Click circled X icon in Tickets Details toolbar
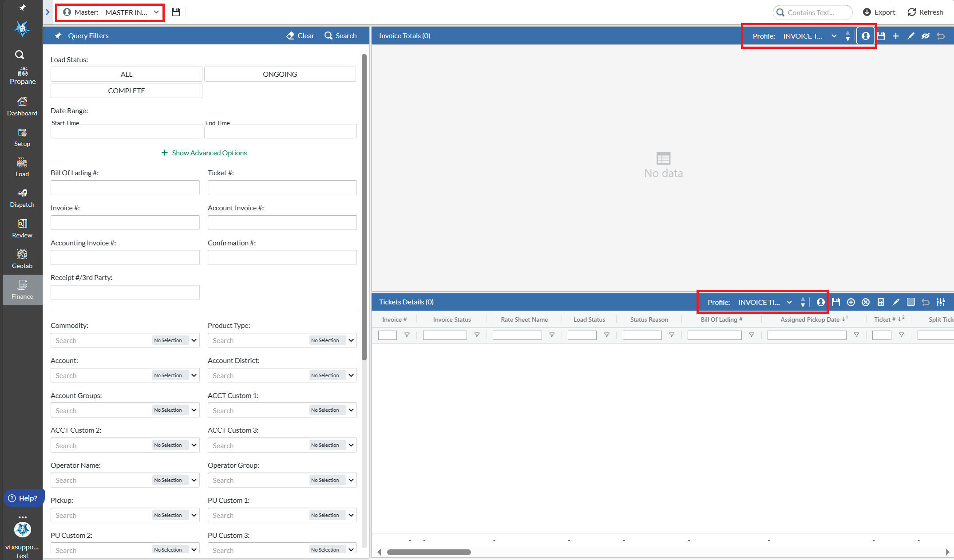This screenshot has height=560, width=954. coord(866,302)
